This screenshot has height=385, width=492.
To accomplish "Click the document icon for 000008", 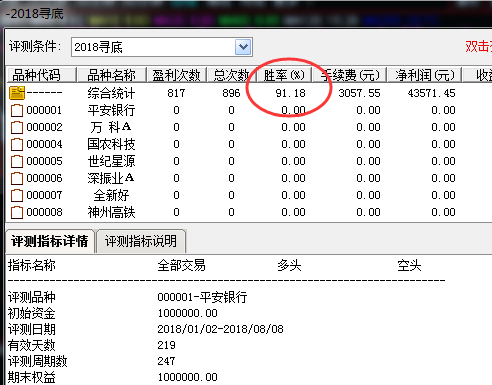I will click(x=17, y=212).
